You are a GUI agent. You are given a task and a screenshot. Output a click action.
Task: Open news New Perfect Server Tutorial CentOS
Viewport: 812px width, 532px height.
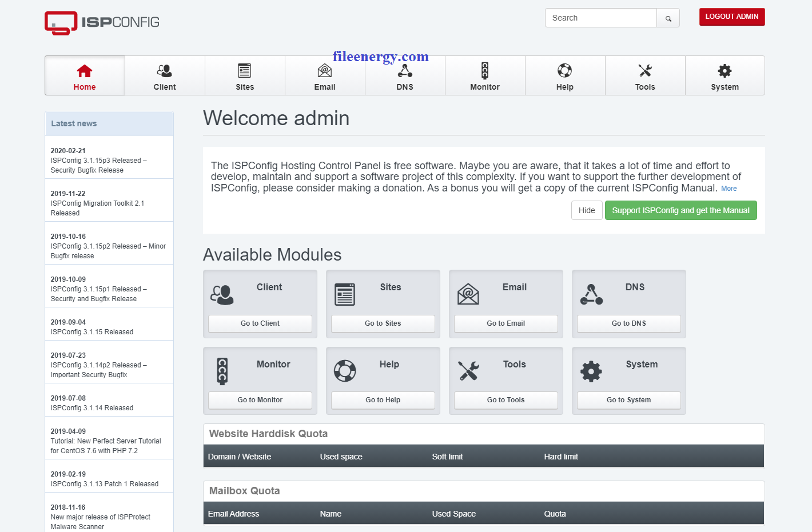point(106,446)
